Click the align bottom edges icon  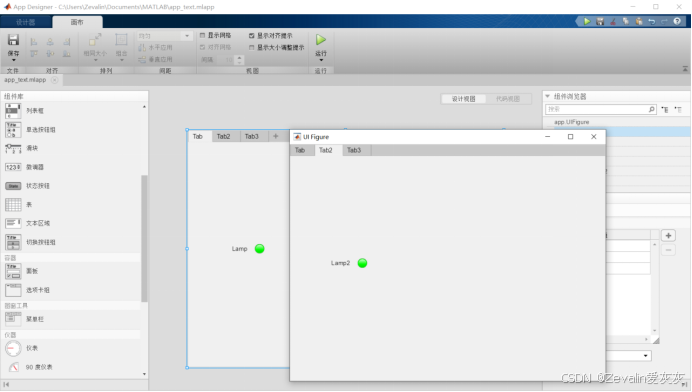[66, 54]
